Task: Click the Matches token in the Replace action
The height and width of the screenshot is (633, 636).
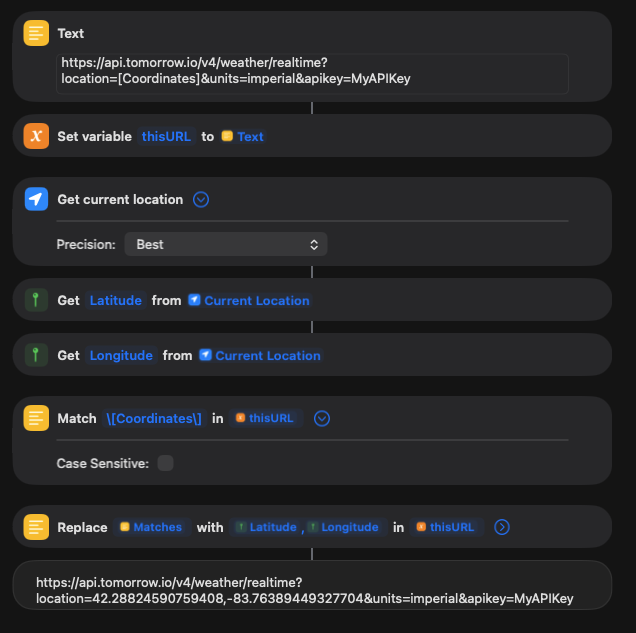Action: [151, 527]
